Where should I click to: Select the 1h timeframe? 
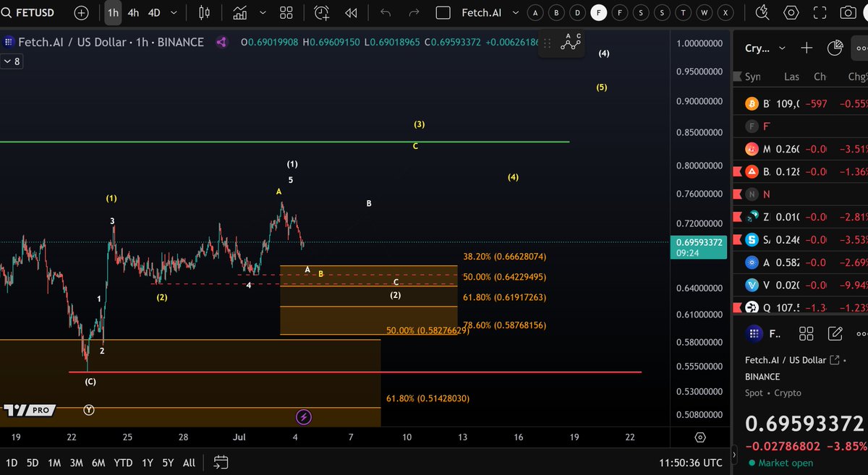coord(113,12)
